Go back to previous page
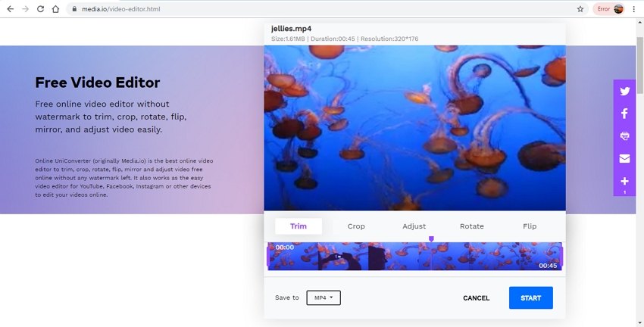Viewport: 644px width, 327px height. (x=10, y=9)
